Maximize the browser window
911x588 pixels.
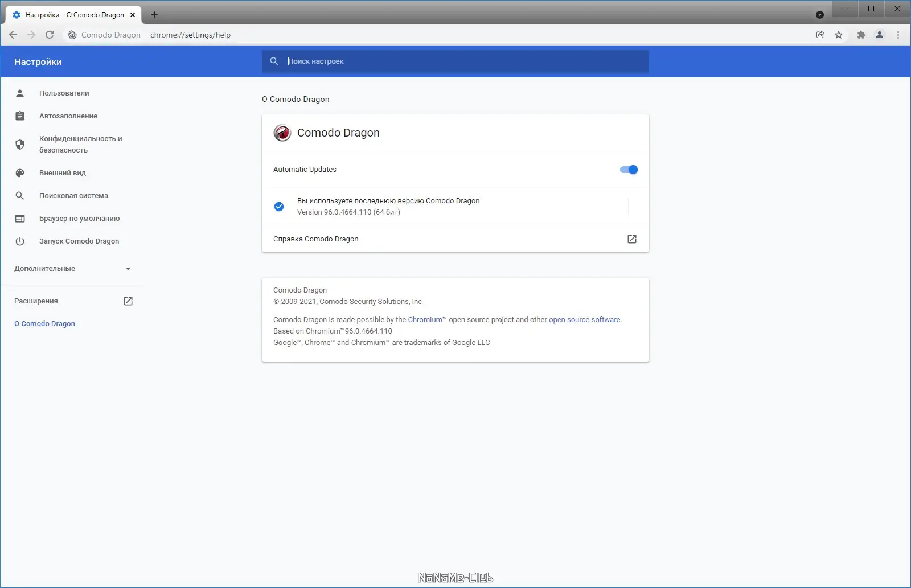(x=871, y=9)
